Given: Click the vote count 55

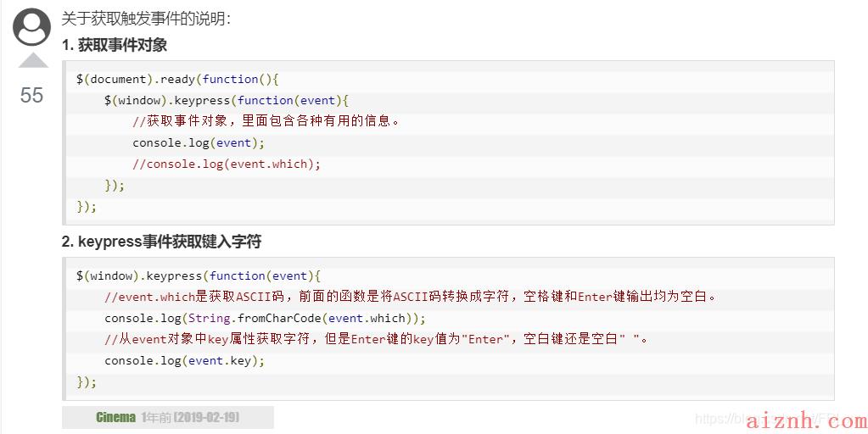Looking at the screenshot, I should coord(31,95).
